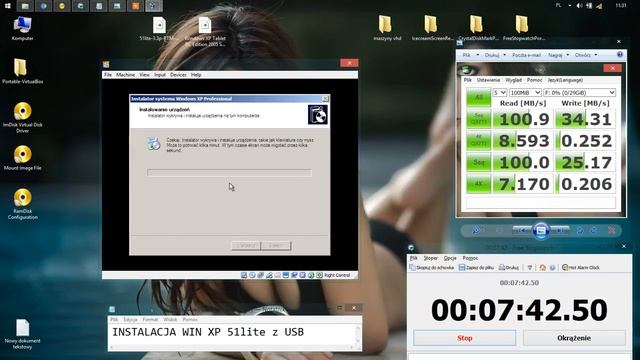640x360 pixels.
Task: Open Ustawienia menu in CrystalDiskMark
Action: [x=488, y=80]
